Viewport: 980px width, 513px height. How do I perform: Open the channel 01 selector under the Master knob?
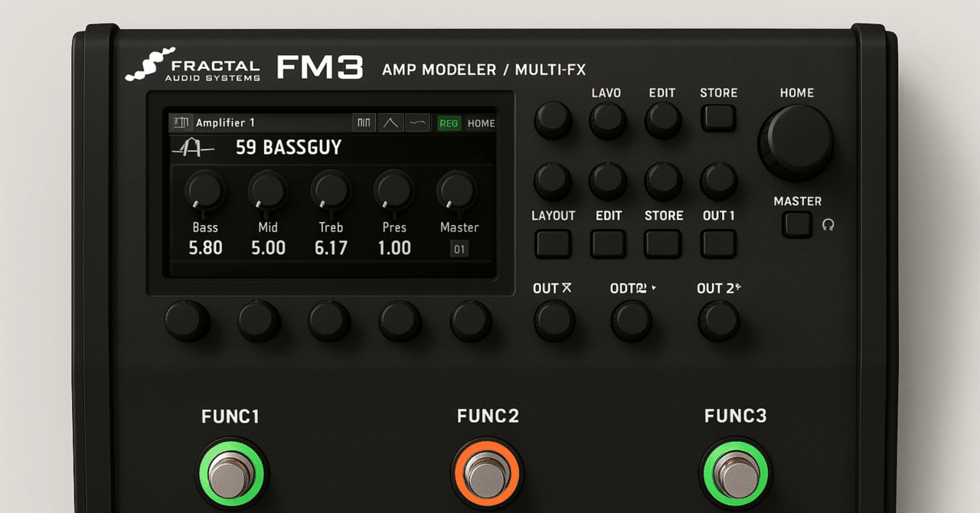pos(460,248)
